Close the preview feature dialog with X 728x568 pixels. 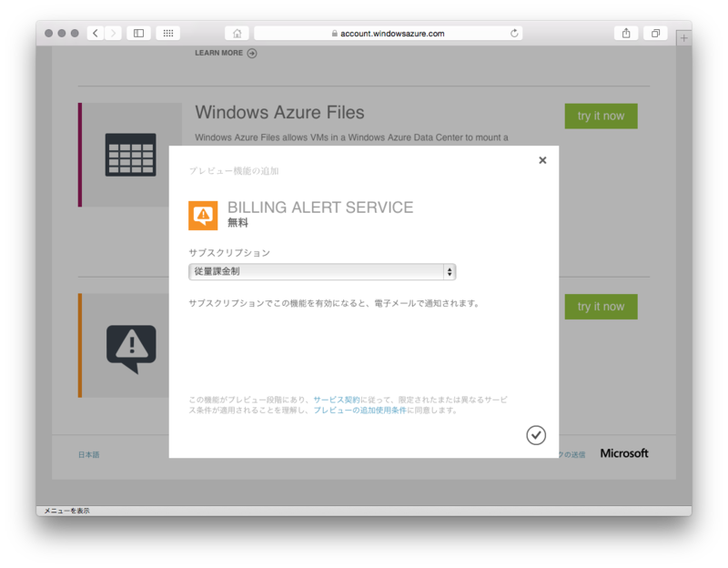click(x=542, y=160)
